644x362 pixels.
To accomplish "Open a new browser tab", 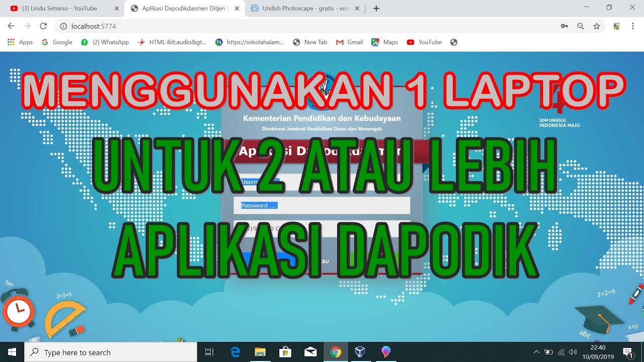I will (x=376, y=8).
